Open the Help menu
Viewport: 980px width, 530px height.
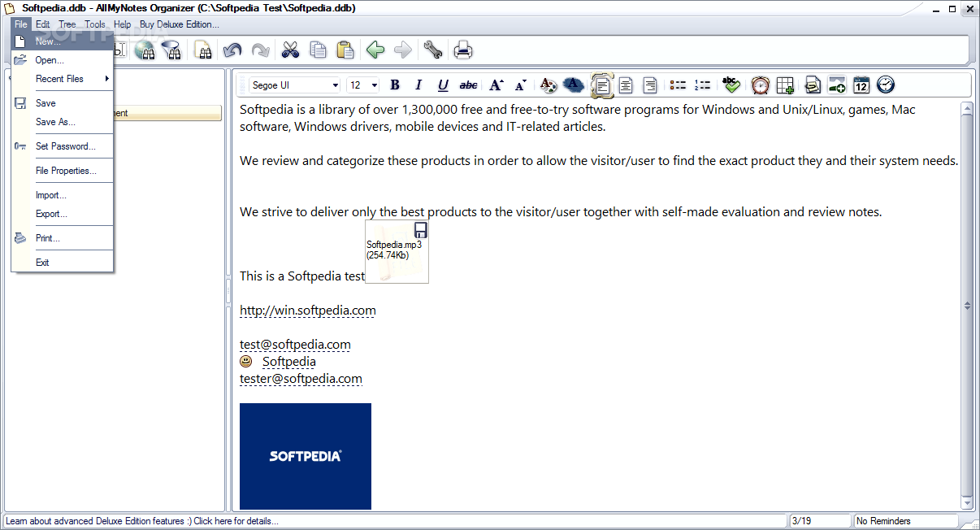pyautogui.click(x=122, y=24)
